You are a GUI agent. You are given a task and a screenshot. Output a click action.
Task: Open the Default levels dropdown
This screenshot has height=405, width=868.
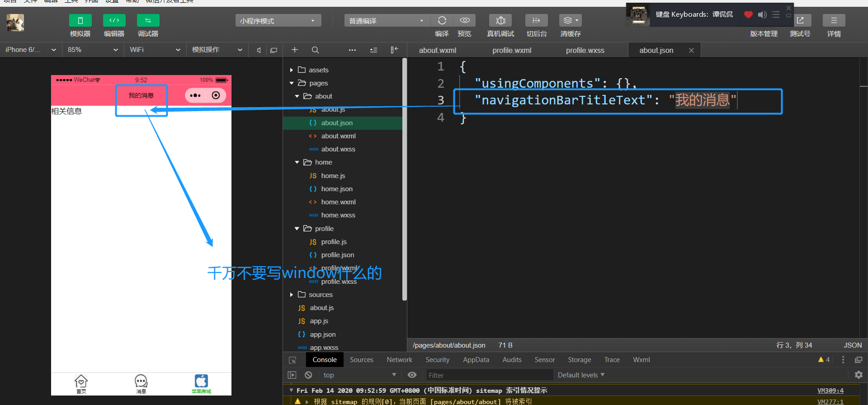click(x=581, y=375)
